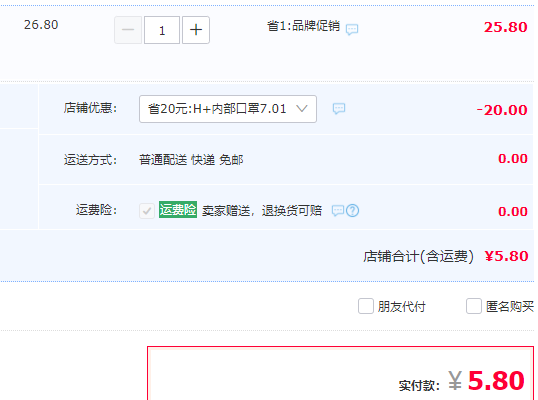
Task: Click comment icon next to 店铺优惠 dropdown
Action: pos(339,109)
